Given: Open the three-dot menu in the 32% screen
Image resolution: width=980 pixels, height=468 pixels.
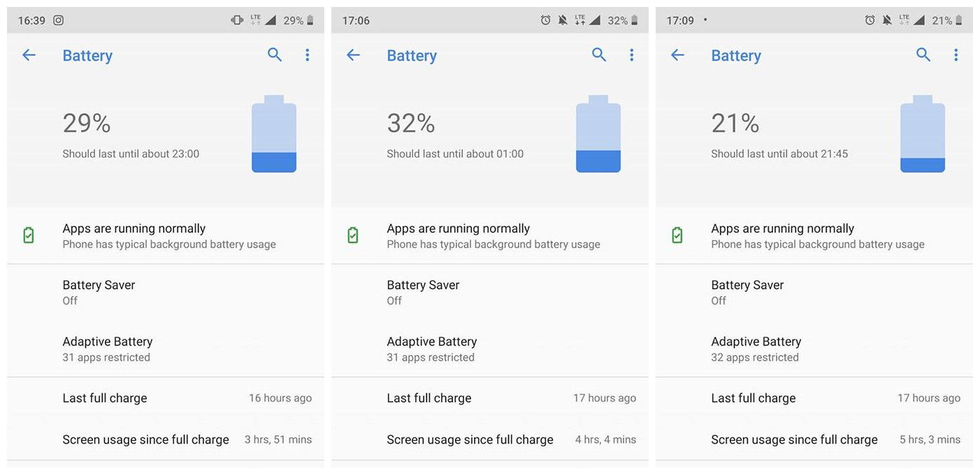Looking at the screenshot, I should [x=631, y=55].
